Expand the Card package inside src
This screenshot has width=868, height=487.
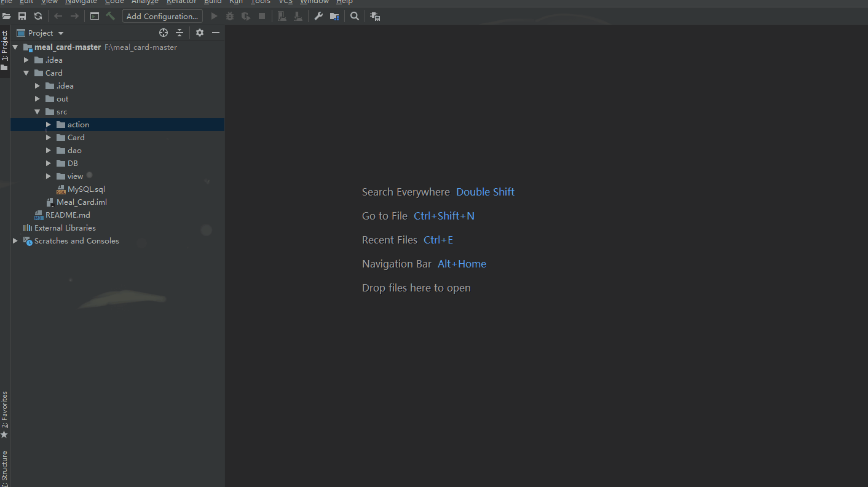[49, 138]
